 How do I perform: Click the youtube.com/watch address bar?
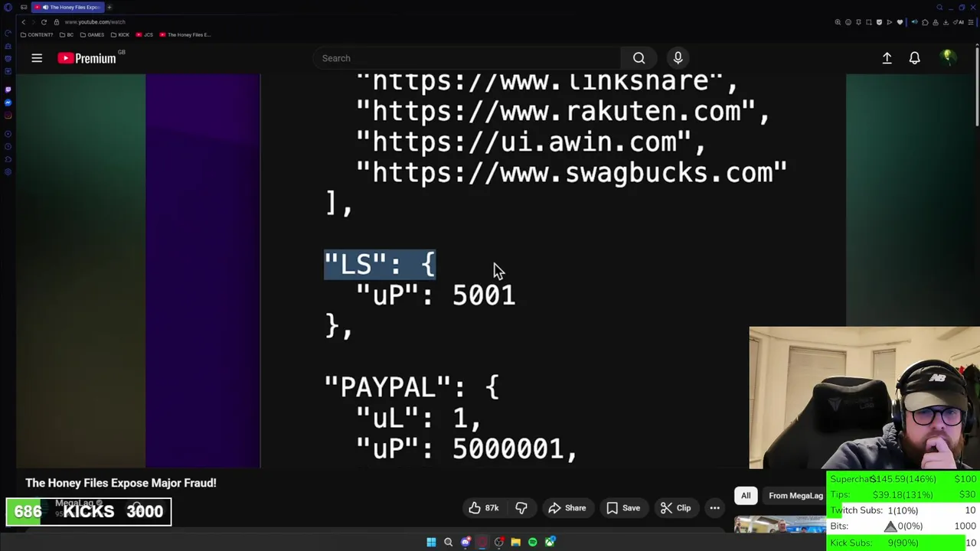(x=95, y=22)
